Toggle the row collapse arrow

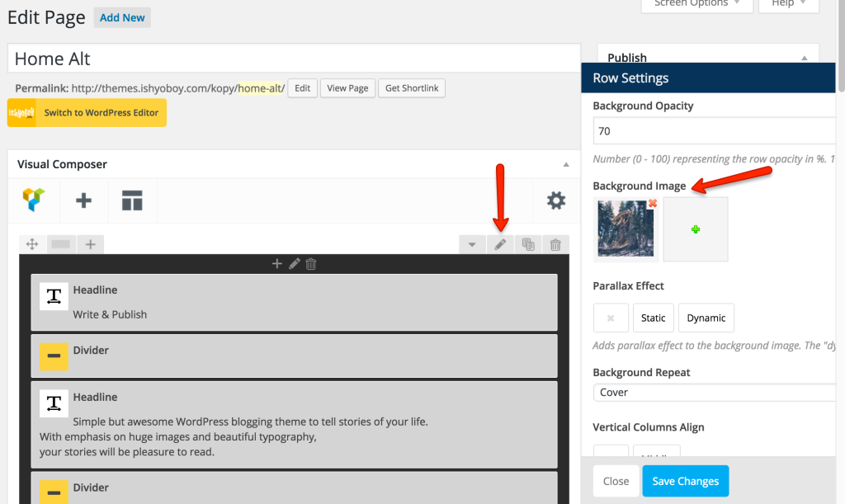point(472,244)
